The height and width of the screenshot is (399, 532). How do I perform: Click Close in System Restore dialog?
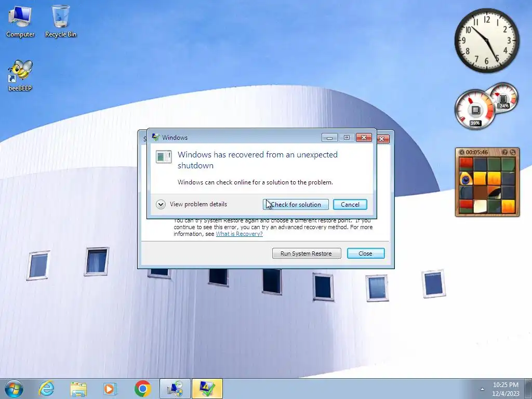[x=365, y=254]
